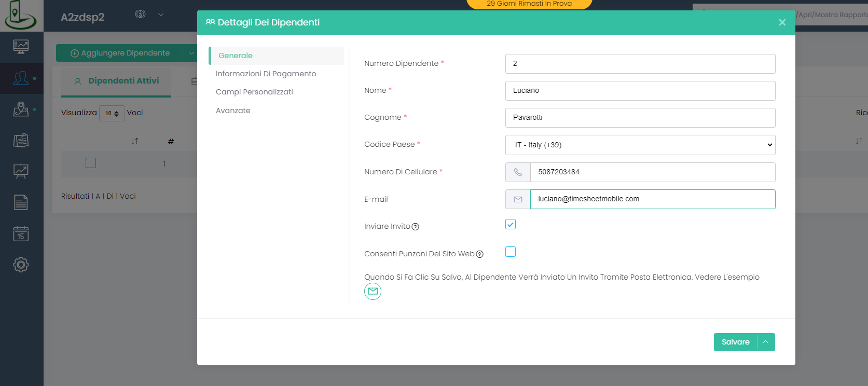Open the employees icon in sidebar

pyautogui.click(x=21, y=78)
